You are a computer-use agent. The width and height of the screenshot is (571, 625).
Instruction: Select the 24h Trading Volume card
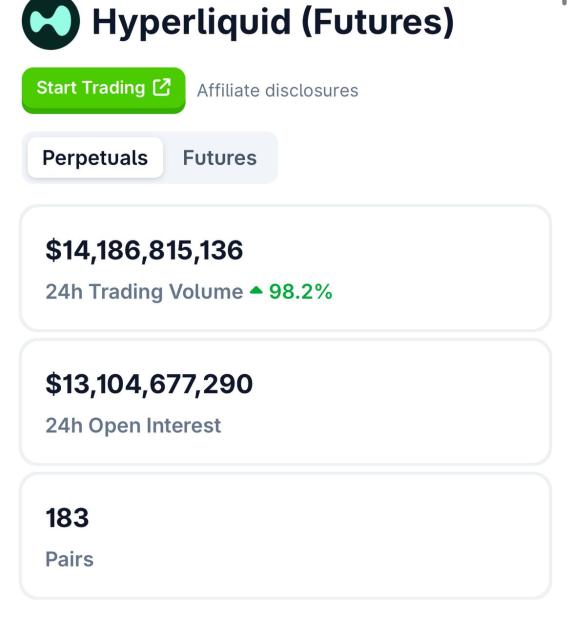coord(285,268)
